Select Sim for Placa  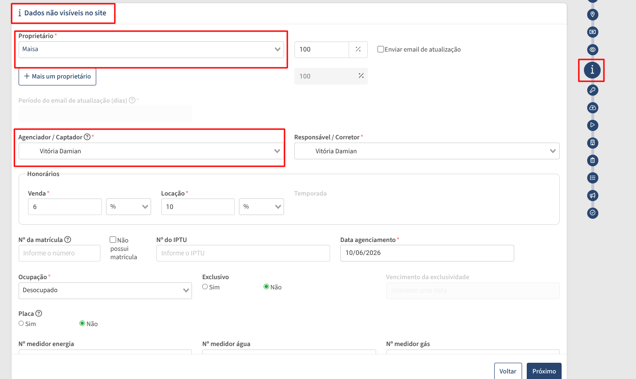[x=21, y=323]
